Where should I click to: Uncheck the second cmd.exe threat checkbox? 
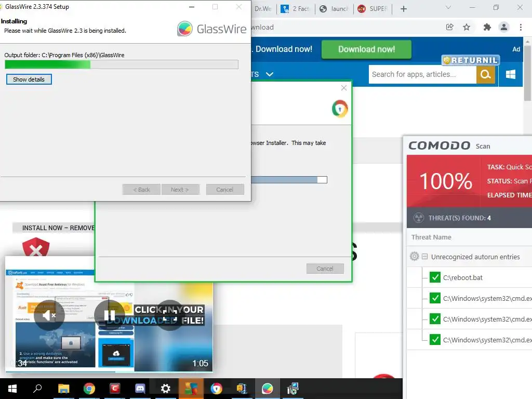pos(435,319)
